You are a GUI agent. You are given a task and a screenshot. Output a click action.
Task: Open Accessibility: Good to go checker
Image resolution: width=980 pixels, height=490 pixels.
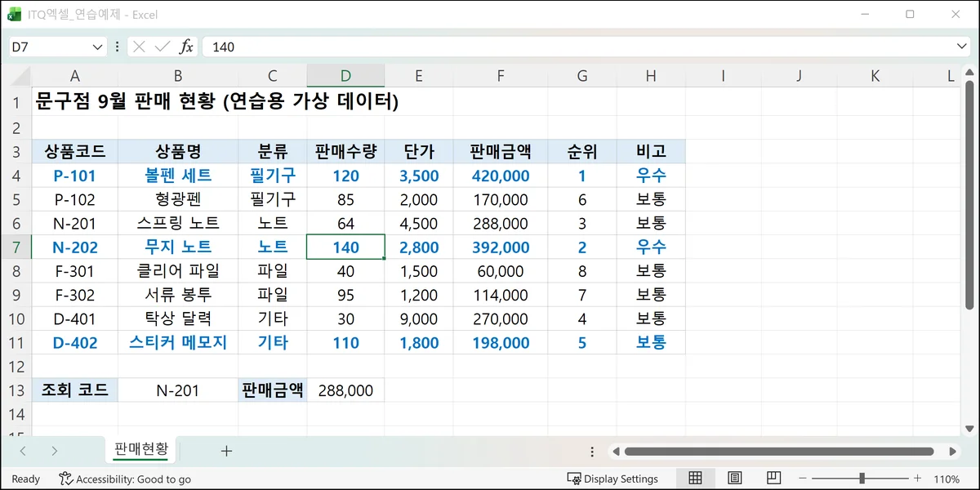point(125,479)
